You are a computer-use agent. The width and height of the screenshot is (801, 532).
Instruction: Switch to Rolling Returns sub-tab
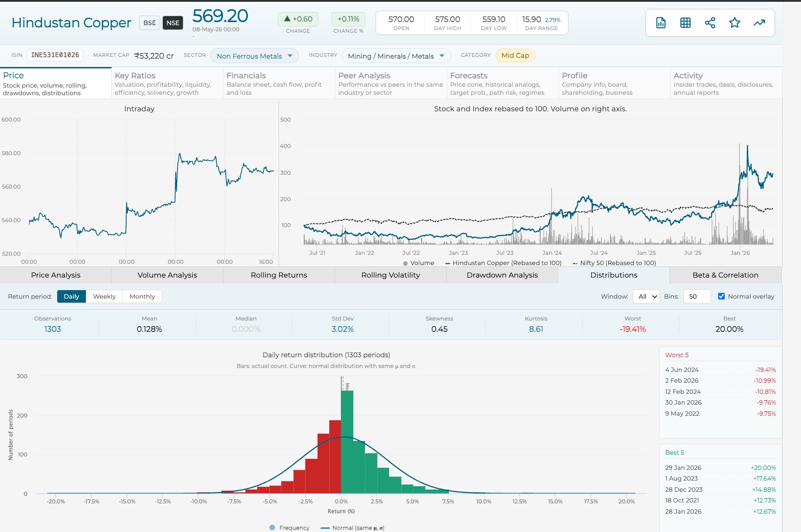coord(279,275)
